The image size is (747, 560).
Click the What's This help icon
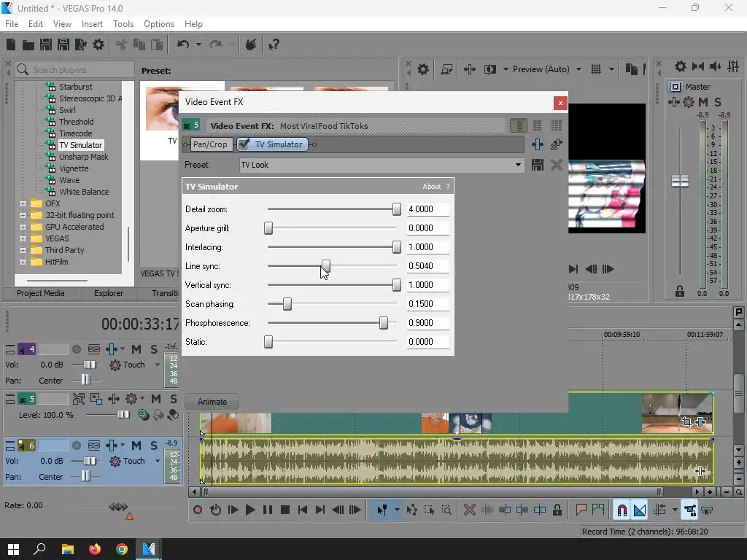[x=274, y=44]
